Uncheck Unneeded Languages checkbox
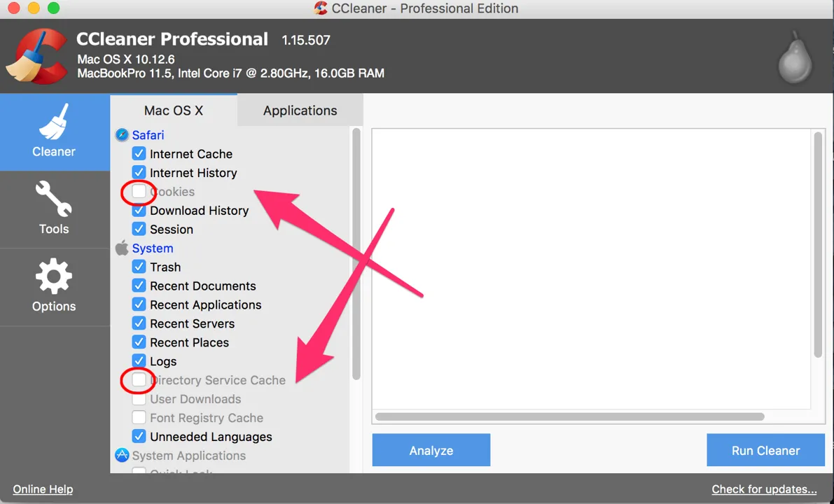Viewport: 834px width, 504px height. point(139,437)
